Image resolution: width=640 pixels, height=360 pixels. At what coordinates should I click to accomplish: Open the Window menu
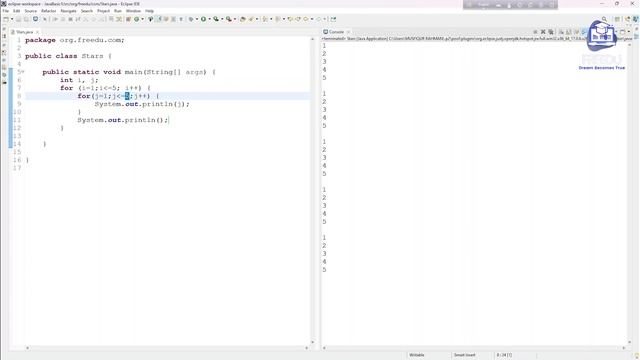pos(133,11)
